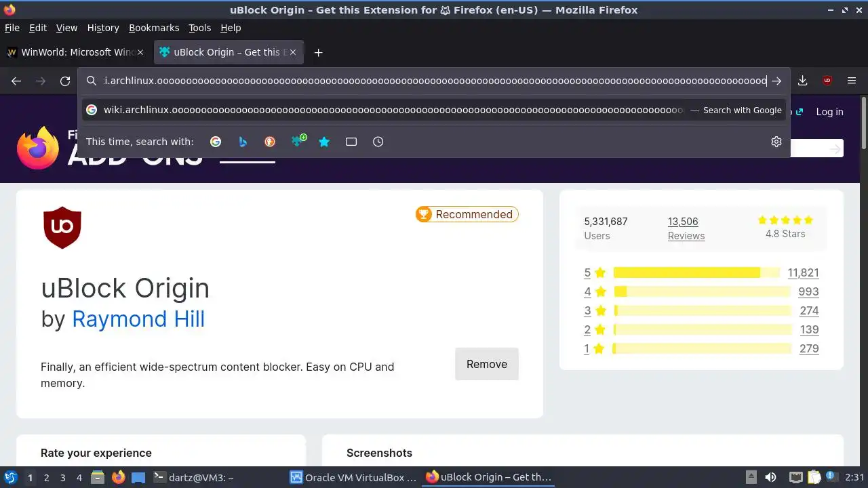This screenshot has width=868, height=488.
Task: Click the Log in link
Action: (829, 112)
